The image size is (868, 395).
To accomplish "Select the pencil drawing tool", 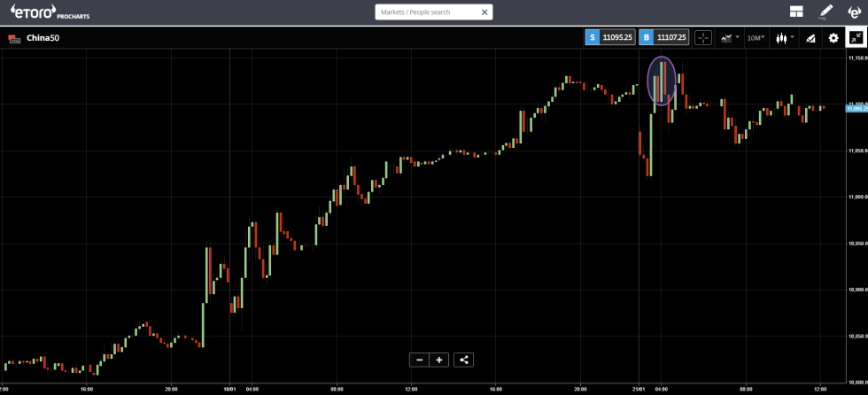I will 825,12.
